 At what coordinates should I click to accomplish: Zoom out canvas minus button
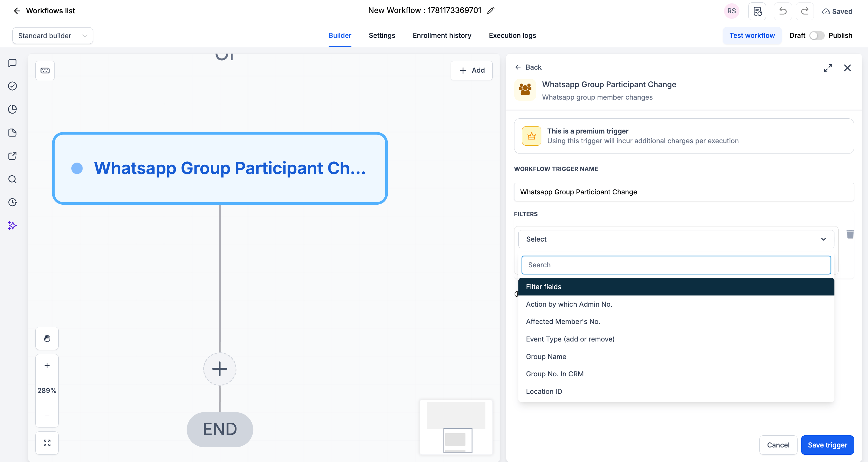click(x=47, y=416)
